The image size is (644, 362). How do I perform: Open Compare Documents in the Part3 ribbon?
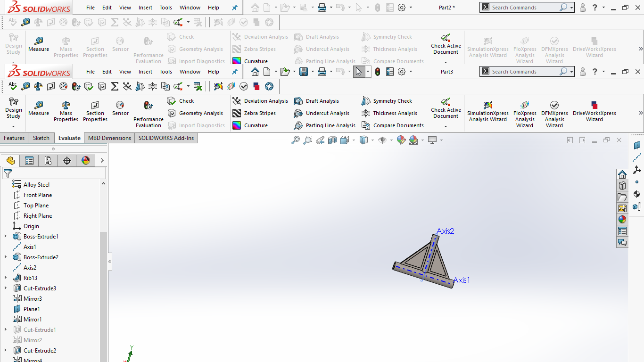[393, 125]
